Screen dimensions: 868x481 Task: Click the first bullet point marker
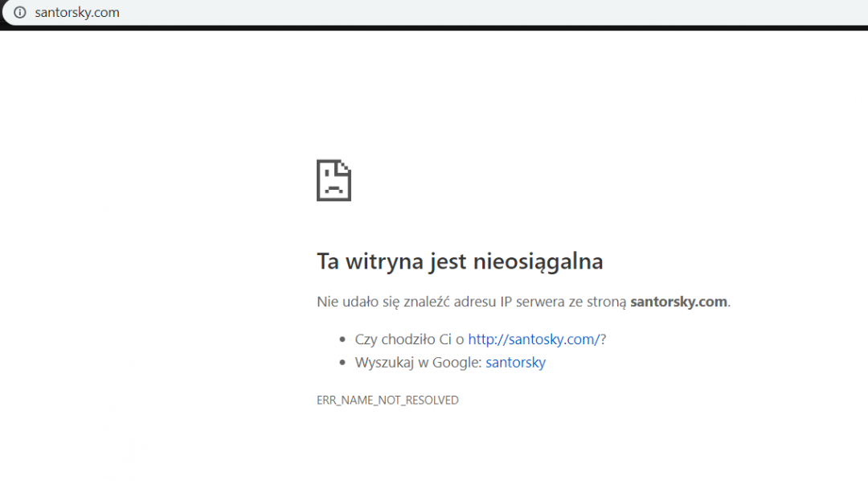[341, 339]
